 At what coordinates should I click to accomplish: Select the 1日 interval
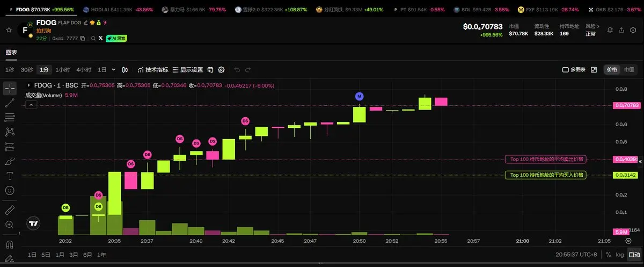pyautogui.click(x=102, y=70)
